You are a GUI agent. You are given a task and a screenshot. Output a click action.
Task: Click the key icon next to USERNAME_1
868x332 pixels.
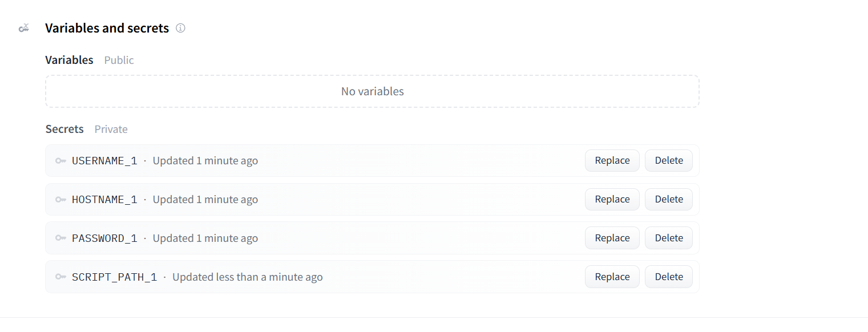click(x=60, y=161)
